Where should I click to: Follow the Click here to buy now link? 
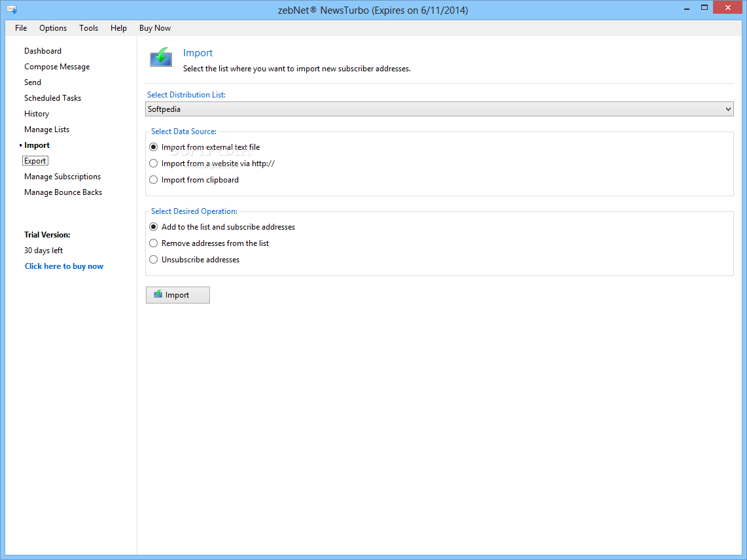(x=64, y=266)
